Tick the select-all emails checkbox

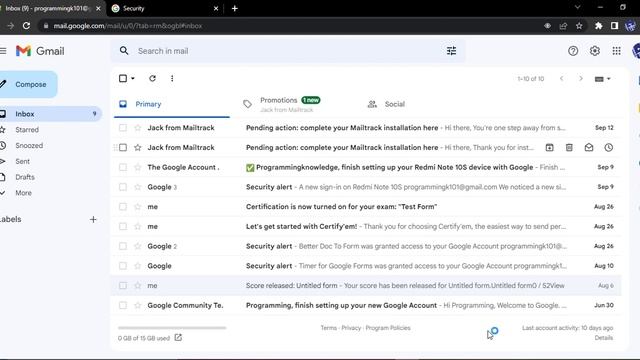(123, 78)
